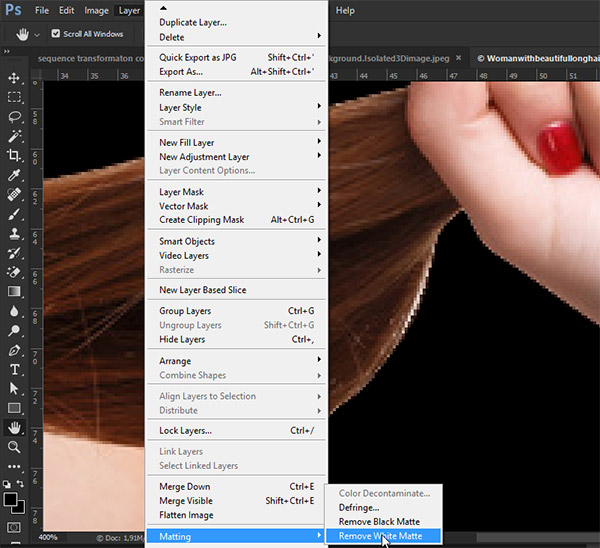Open the Image menu
Screen dimensions: 600x548
[x=97, y=10]
